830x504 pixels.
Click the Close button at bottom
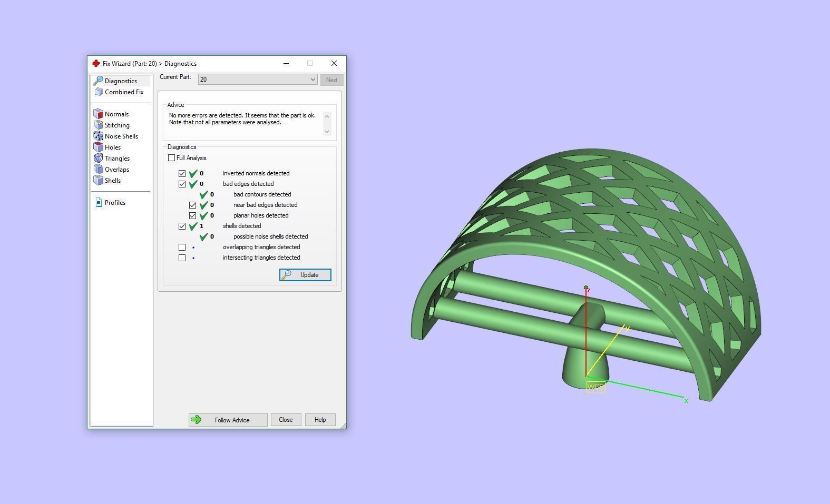(286, 420)
